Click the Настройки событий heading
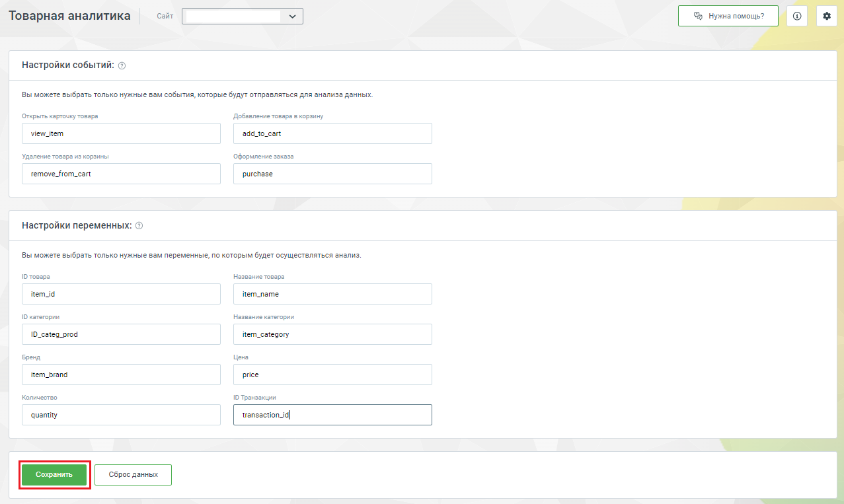The width and height of the screenshot is (844, 504). pyautogui.click(x=68, y=65)
